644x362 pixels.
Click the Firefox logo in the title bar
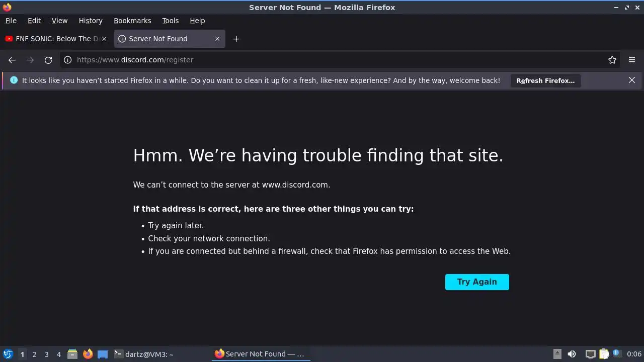[7, 7]
